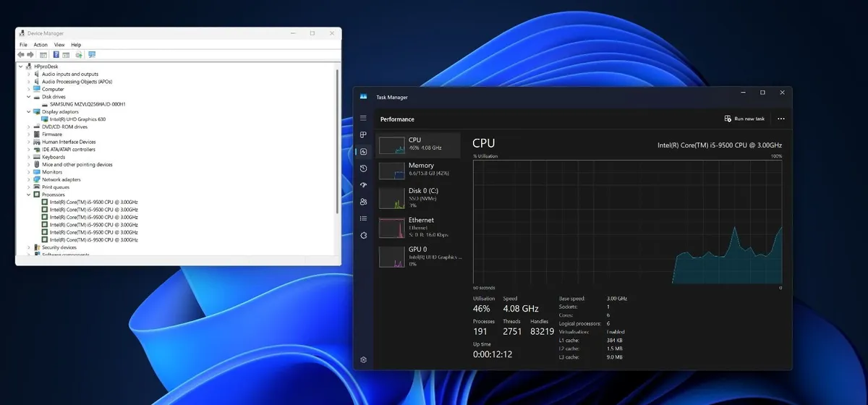This screenshot has height=405, width=868.
Task: Expand the Monitors category
Action: [29, 172]
